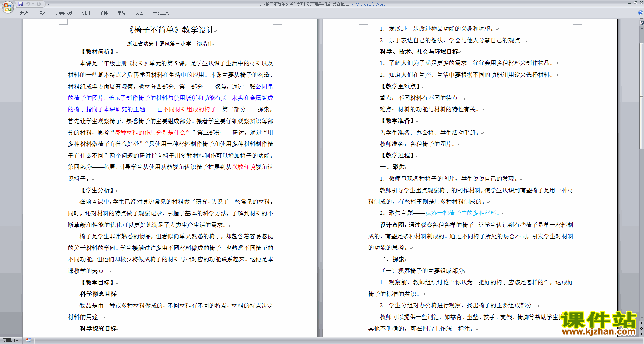Click the 【教学过程】 heading
This screenshot has height=344, width=644.
tap(397, 155)
